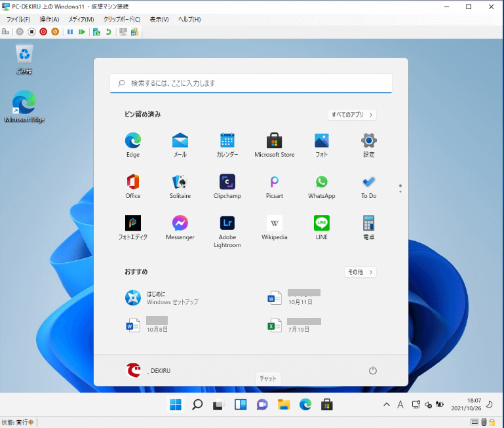Open pinned Edge app
Viewport: 504px width, 428px height.
(133, 145)
